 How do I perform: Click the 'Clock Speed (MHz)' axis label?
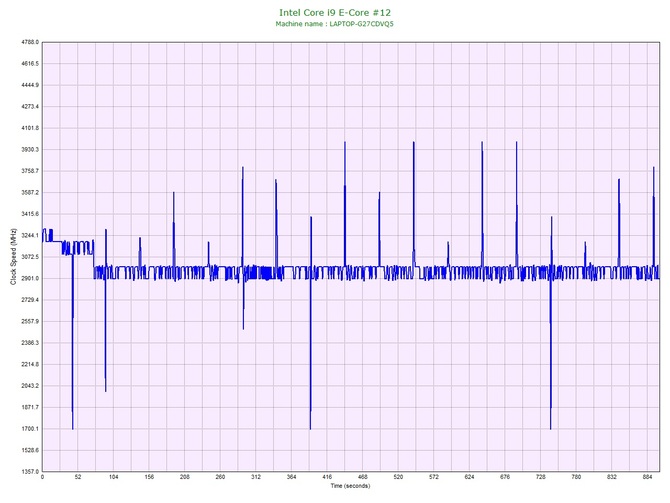coord(13,257)
